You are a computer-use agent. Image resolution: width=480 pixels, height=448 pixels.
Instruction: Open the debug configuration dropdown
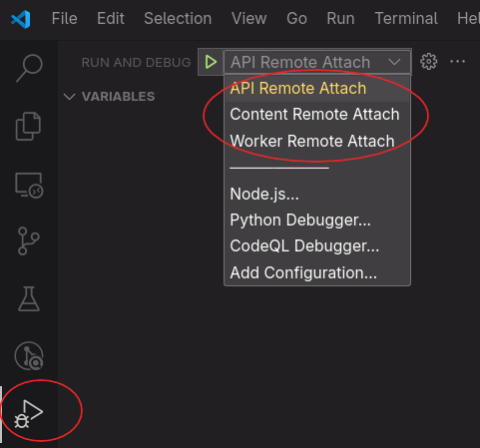317,62
